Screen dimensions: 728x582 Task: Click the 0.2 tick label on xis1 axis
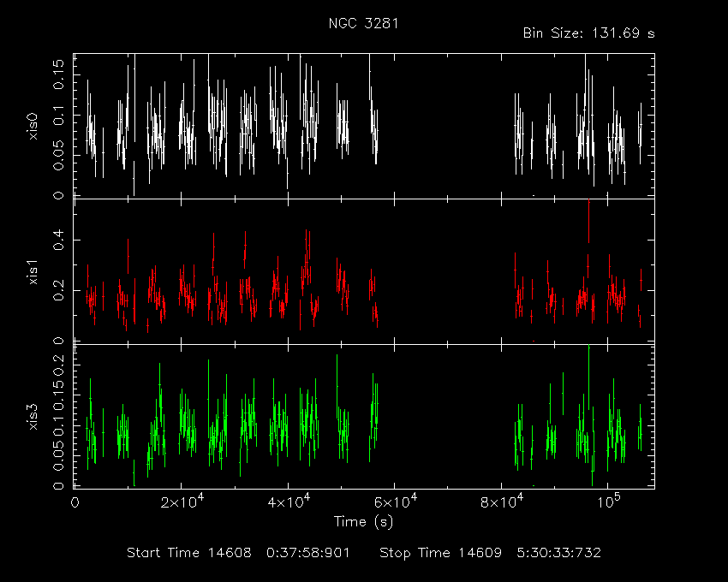[58, 290]
